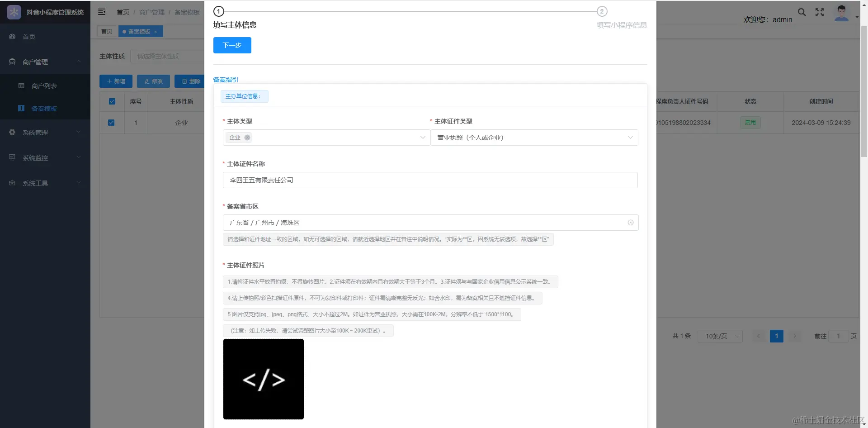Clear the 备案省市区 selection
Screen dimensions: 868x428
coord(631,223)
